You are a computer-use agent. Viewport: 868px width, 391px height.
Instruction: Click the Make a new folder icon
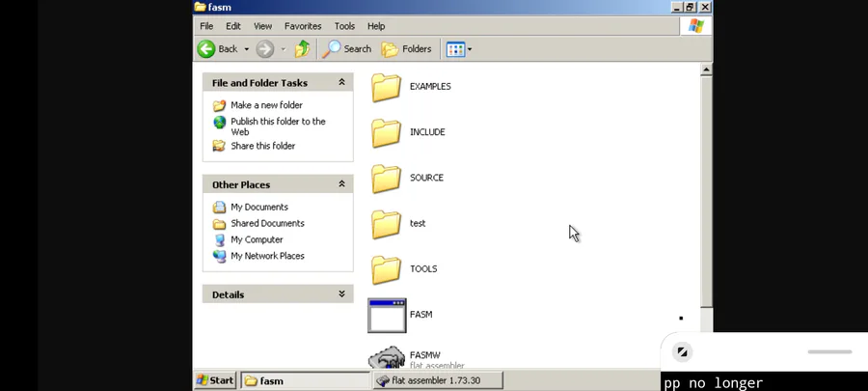[220, 105]
